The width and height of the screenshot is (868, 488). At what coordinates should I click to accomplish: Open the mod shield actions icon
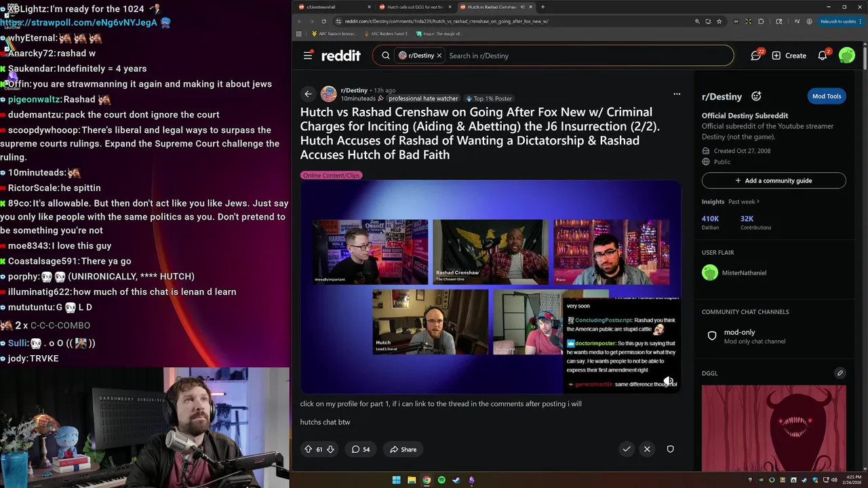pos(670,449)
